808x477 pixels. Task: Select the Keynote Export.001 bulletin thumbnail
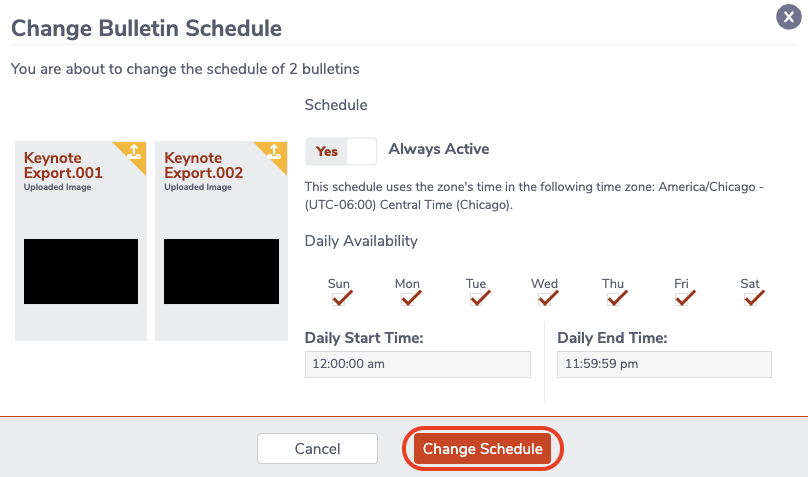click(81, 241)
